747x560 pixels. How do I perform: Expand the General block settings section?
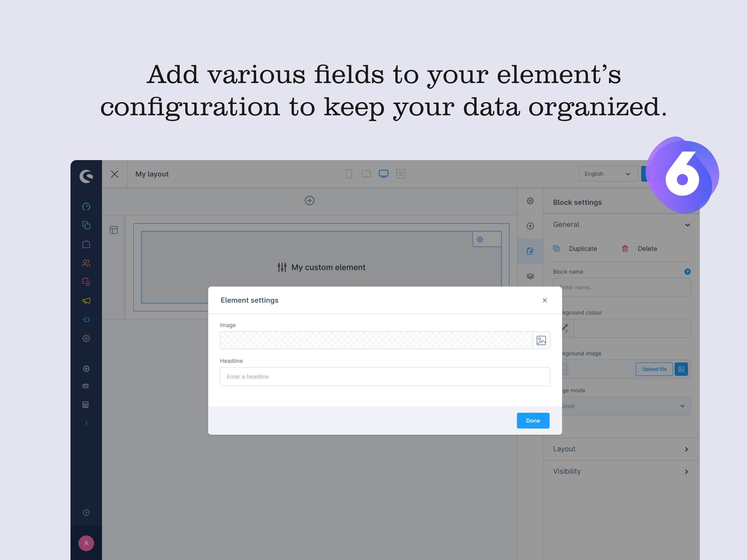tap(621, 224)
